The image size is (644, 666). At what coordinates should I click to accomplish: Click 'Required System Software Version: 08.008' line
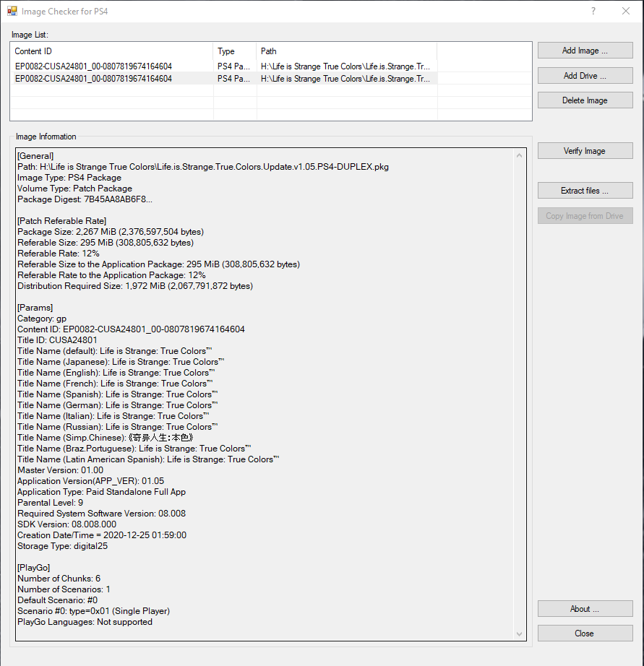pyautogui.click(x=102, y=514)
